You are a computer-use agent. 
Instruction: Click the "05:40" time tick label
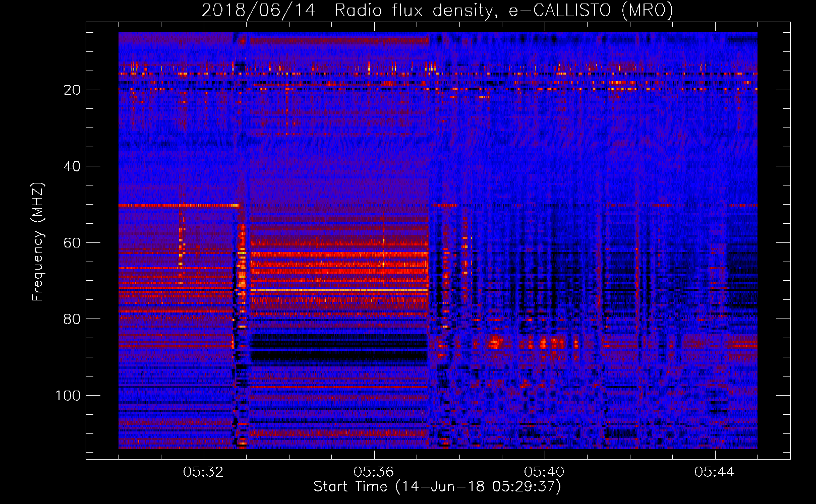pos(544,472)
